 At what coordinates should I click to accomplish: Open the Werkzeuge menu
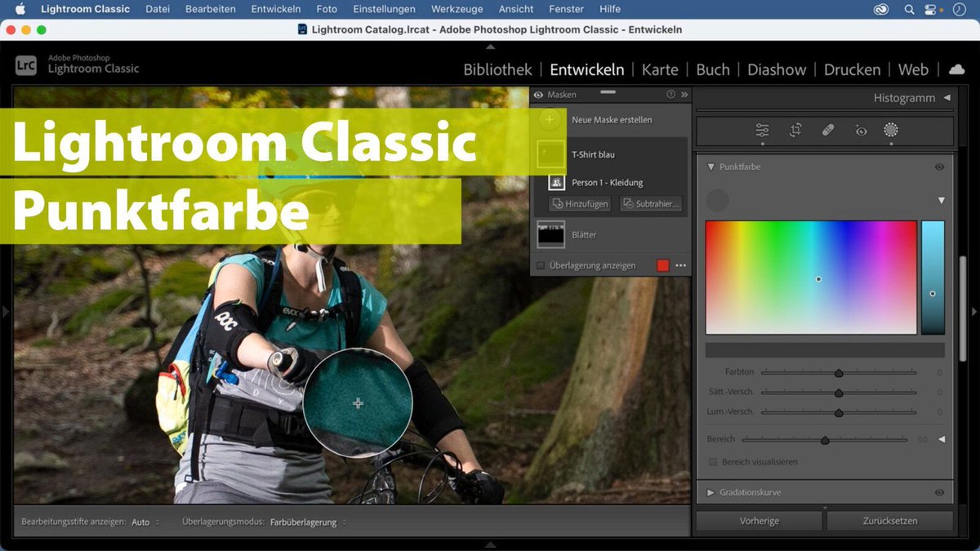click(457, 9)
